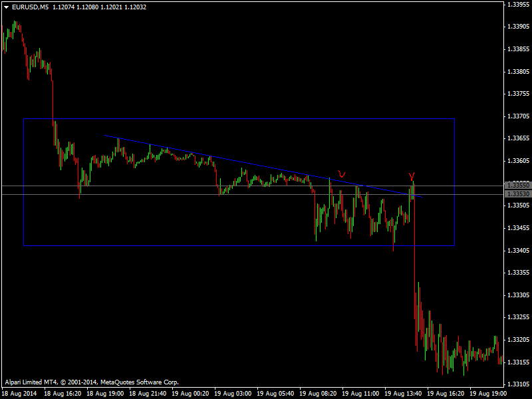The width and height of the screenshot is (532, 399).
Task: Click the 1.33105 price scale label
Action: 519,384
